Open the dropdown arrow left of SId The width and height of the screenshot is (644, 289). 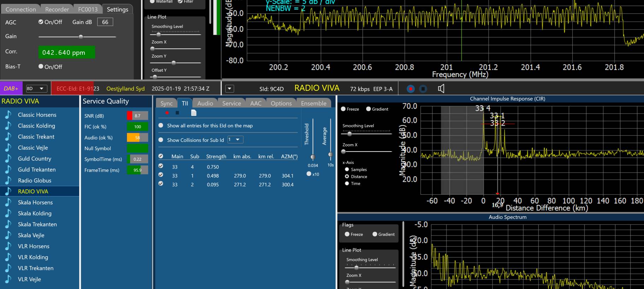click(229, 89)
